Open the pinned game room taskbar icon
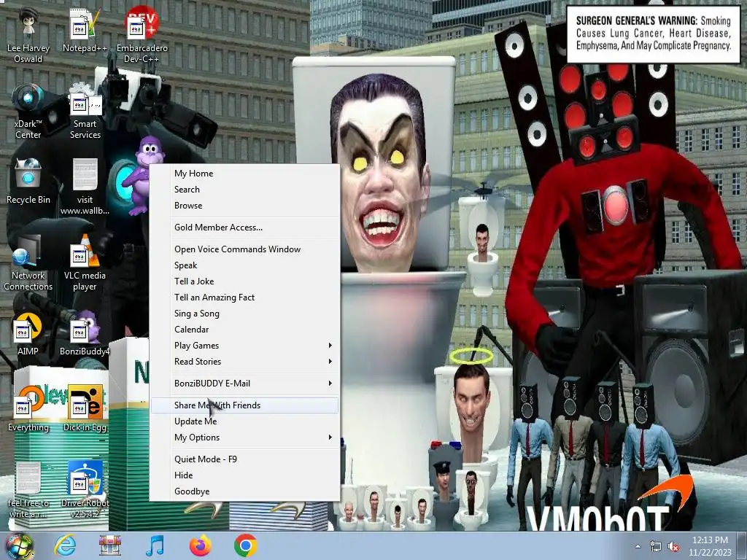 tap(110, 545)
